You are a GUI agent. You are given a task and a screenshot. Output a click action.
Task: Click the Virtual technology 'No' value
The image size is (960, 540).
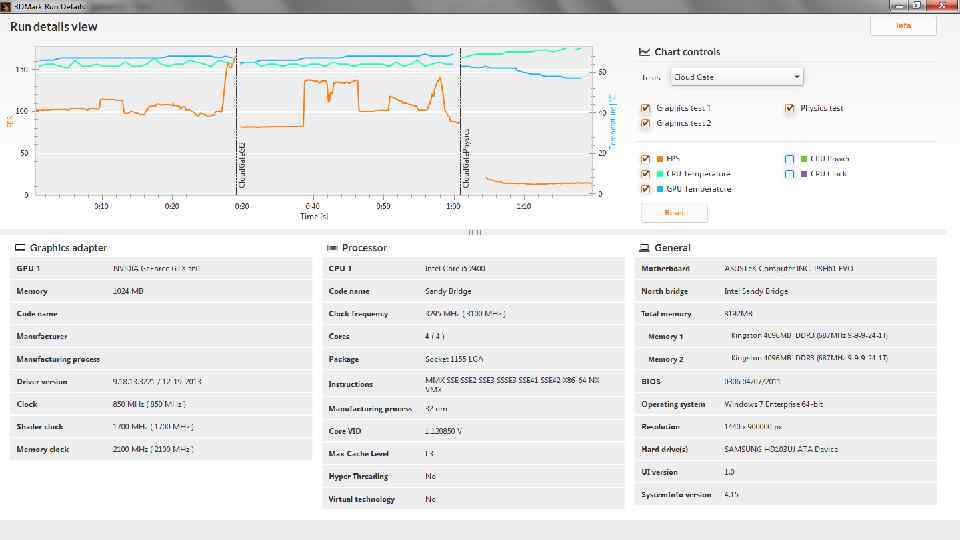click(x=430, y=500)
